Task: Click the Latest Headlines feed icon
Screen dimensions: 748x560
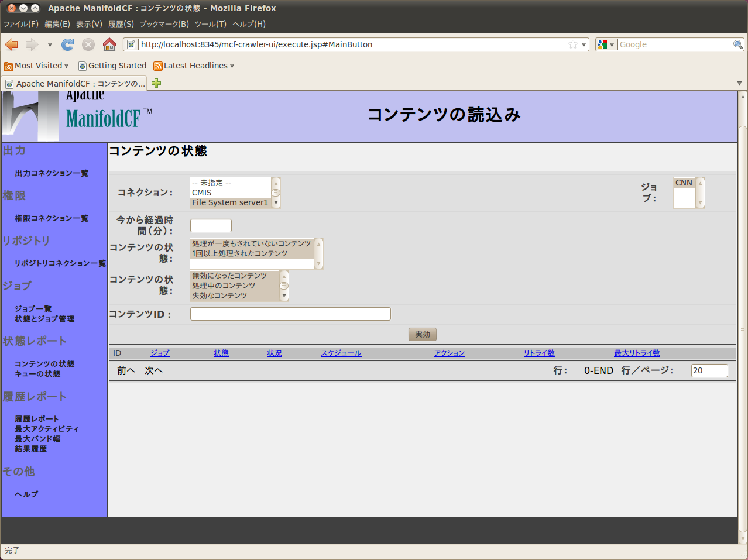Action: 157,66
